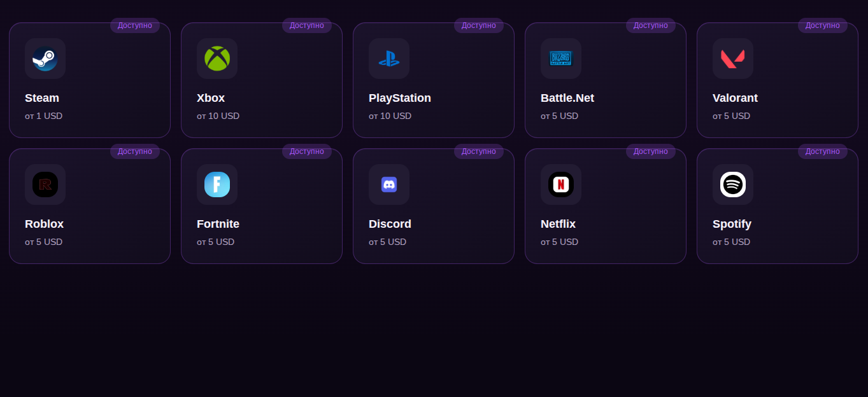Click the 'от 10 USD' price under PlayStation
The width and height of the screenshot is (868, 397).
tap(390, 116)
